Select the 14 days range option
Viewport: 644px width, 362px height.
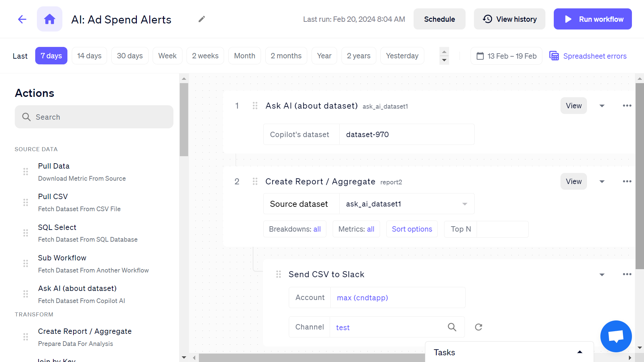pos(89,56)
